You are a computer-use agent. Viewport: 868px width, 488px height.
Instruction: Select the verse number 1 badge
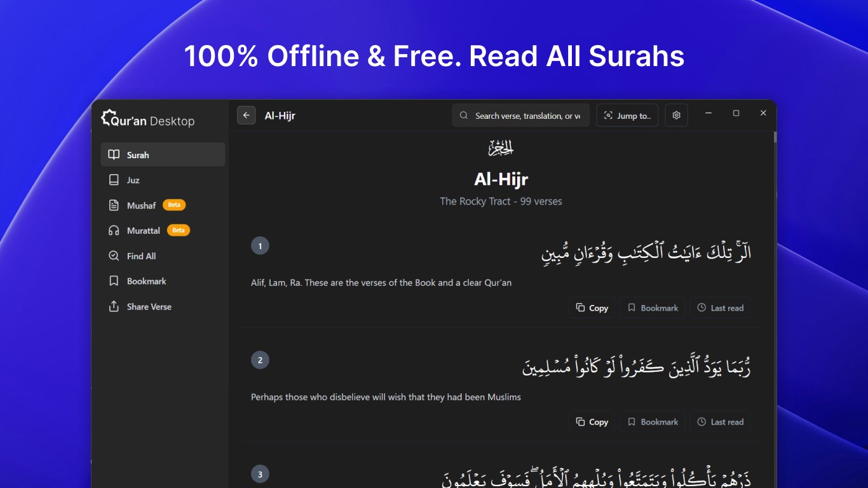tap(260, 246)
